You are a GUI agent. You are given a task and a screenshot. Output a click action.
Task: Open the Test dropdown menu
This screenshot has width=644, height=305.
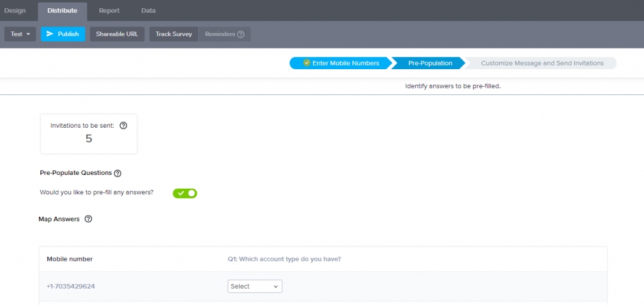pyautogui.click(x=20, y=34)
